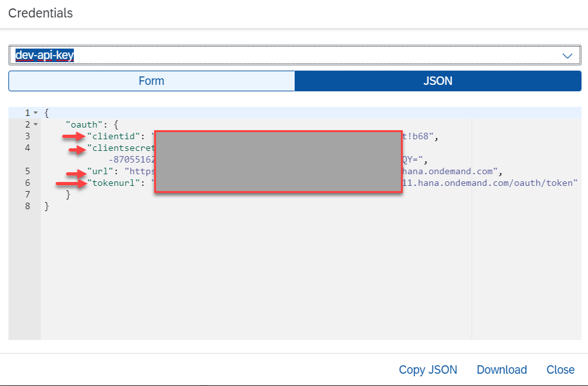Click the red arrow pointing at clientid

tap(74, 137)
